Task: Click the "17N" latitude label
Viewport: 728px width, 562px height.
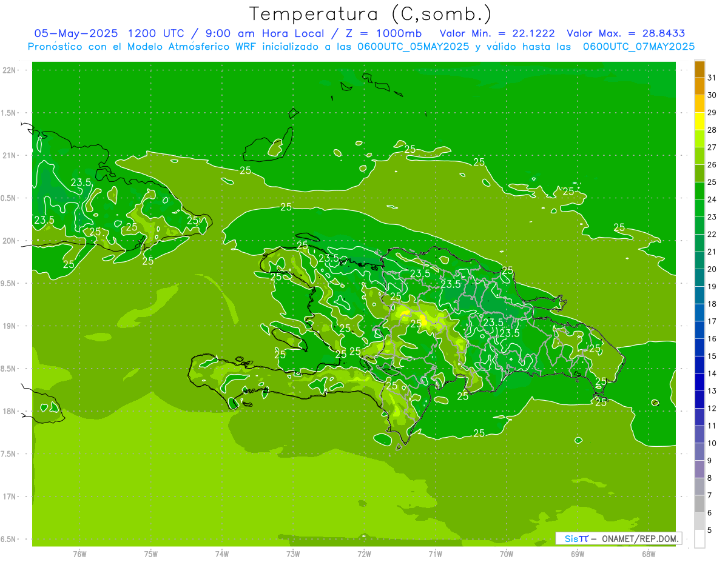Action: point(9,497)
